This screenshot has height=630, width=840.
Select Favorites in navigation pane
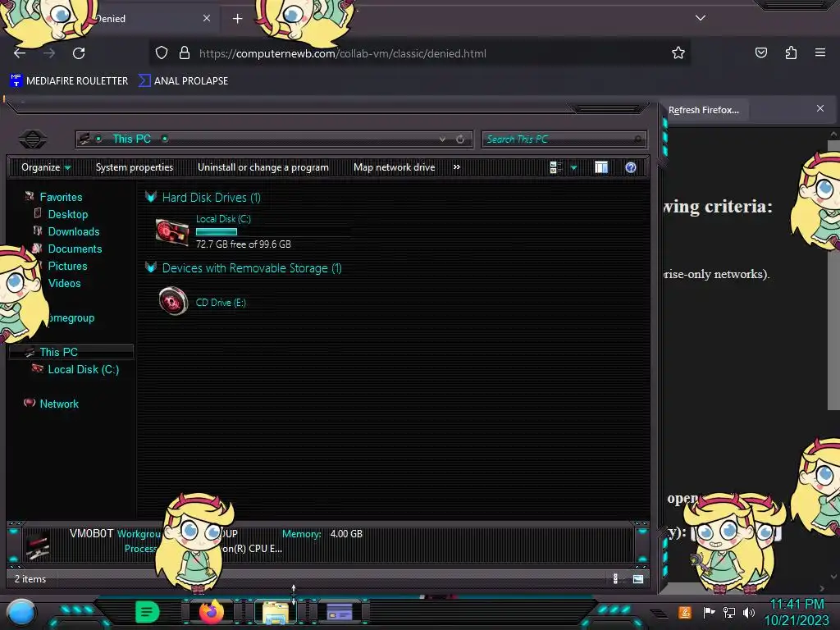click(x=61, y=197)
